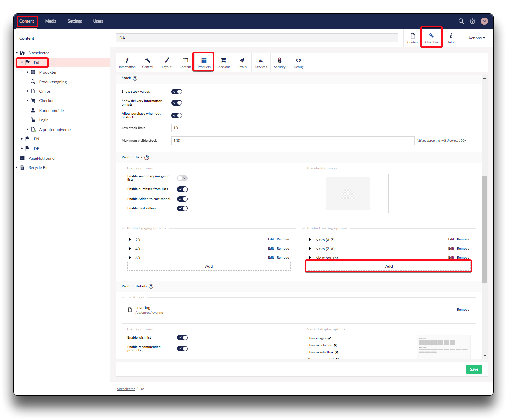Open the Emails paper plane tab
This screenshot has height=420, width=507.
click(x=242, y=62)
